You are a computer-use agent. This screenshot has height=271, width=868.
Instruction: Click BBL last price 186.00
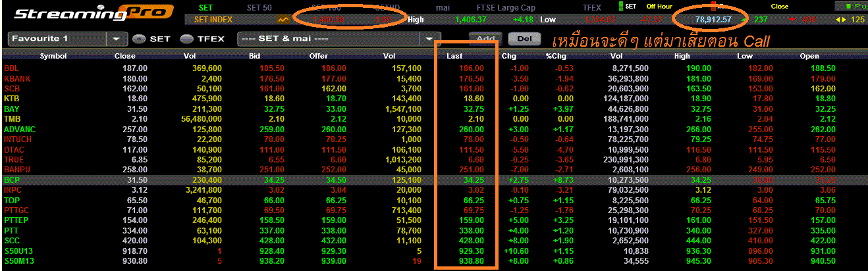472,68
